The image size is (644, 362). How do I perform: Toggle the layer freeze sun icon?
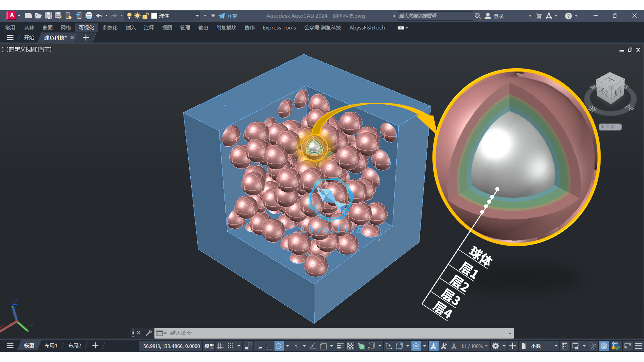[137, 15]
